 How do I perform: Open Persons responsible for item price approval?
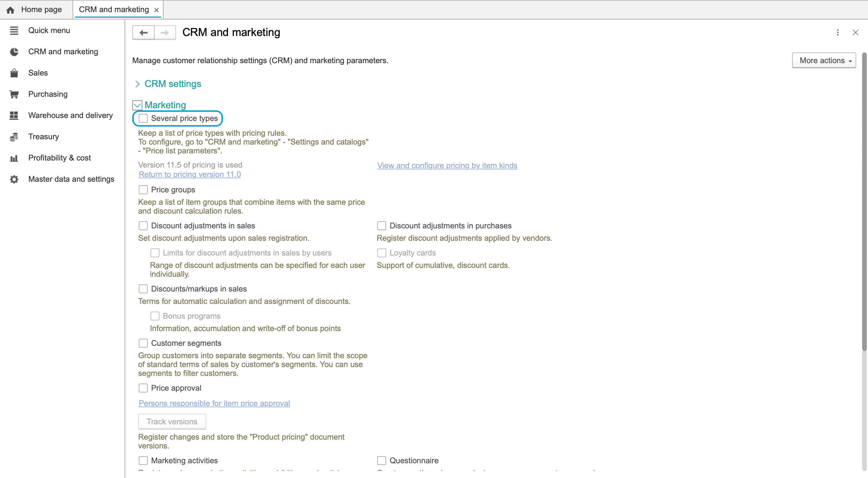coord(214,403)
